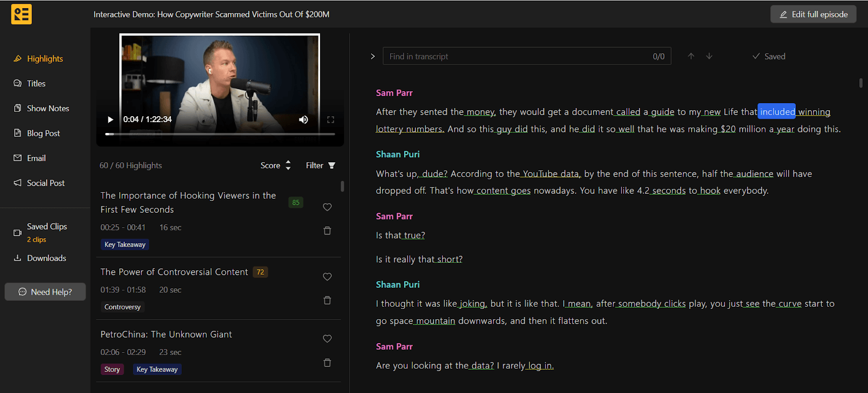Open video in fullscreen
The height and width of the screenshot is (393, 868).
pyautogui.click(x=330, y=119)
